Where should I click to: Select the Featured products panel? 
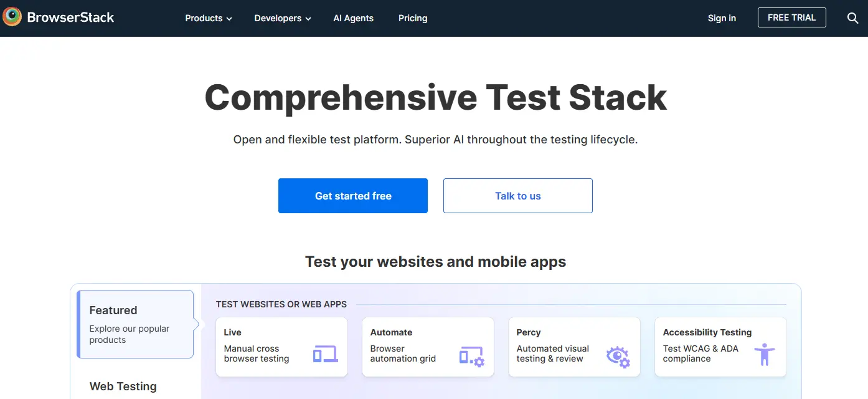tap(134, 324)
